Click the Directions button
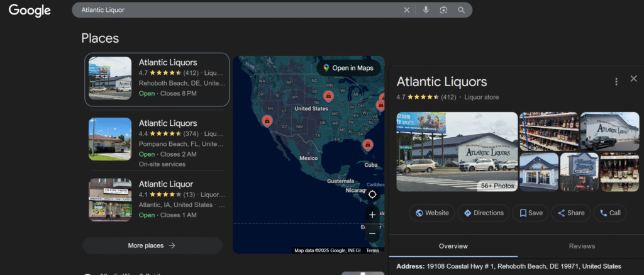 coord(484,213)
